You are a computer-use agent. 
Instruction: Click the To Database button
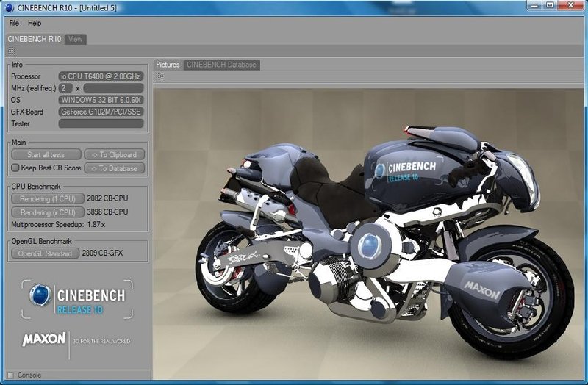tap(115, 168)
